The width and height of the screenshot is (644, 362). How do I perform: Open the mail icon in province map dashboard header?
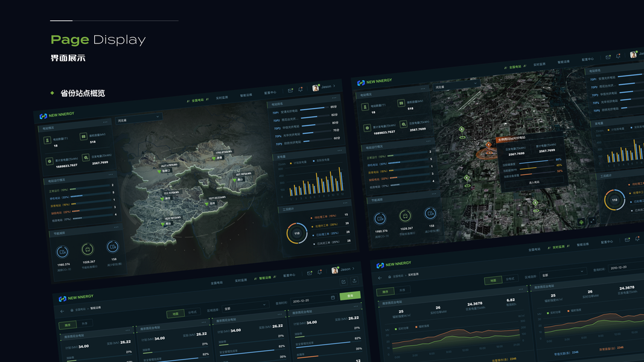click(x=290, y=91)
